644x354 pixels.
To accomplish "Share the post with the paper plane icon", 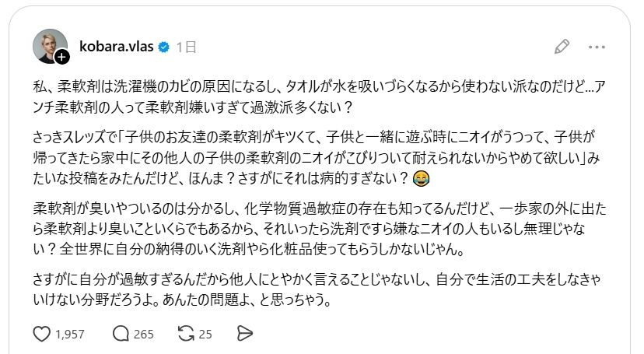I will 245,334.
